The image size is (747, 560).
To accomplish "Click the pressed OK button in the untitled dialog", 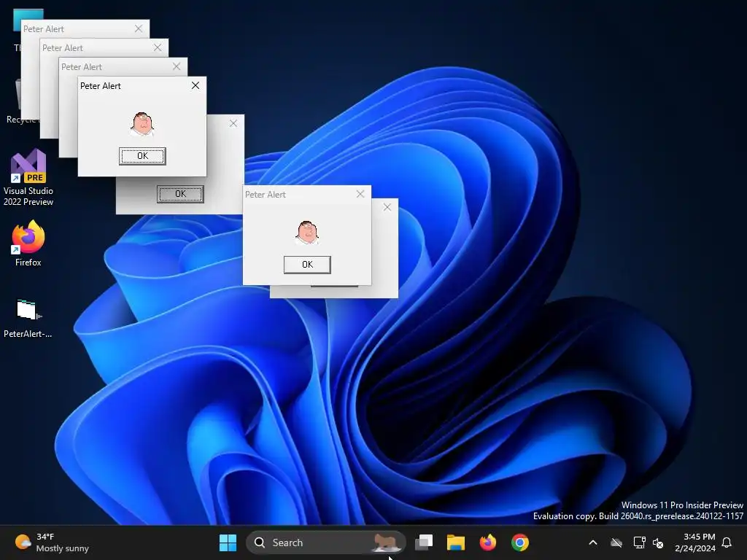I will click(x=181, y=194).
